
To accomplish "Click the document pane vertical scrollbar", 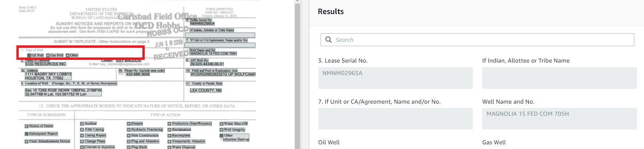I will click(x=297, y=74).
